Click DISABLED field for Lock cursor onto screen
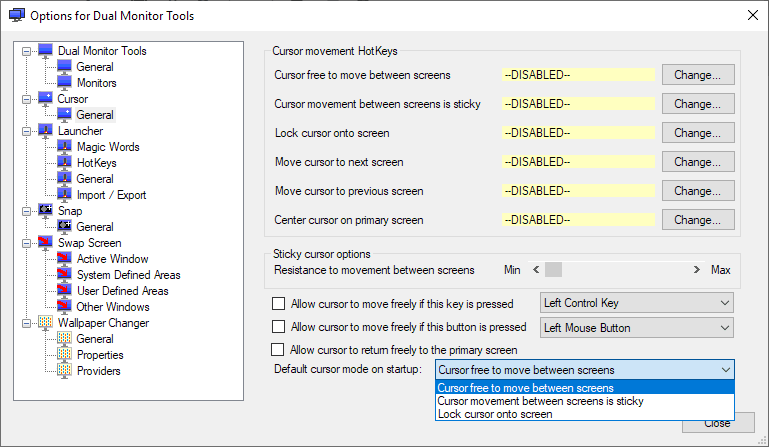 tap(578, 132)
